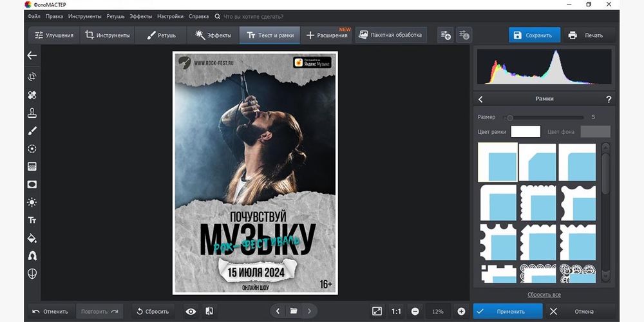Zoom in with plus button
The image size is (644, 322).
point(461,311)
